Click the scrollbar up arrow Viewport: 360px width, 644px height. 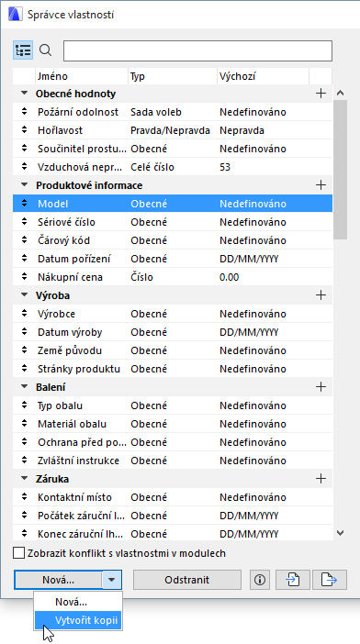(x=341, y=94)
